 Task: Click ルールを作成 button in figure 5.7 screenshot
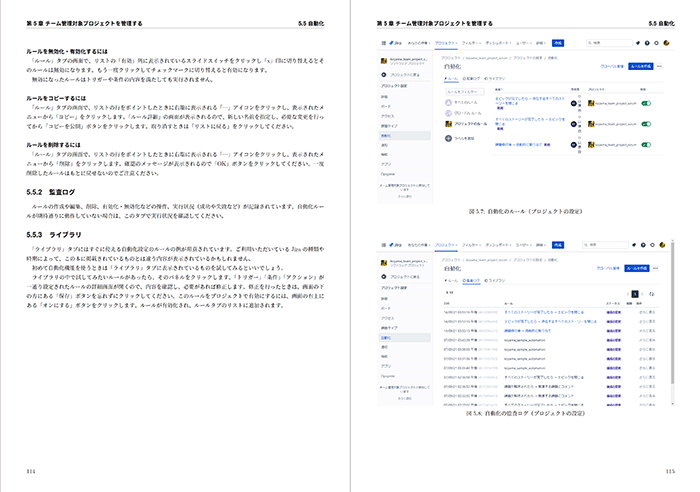coord(641,67)
